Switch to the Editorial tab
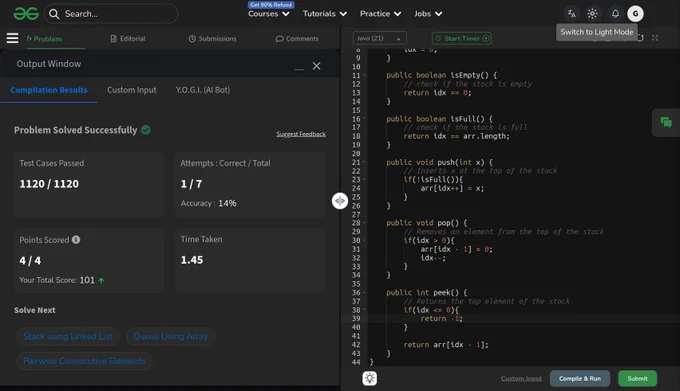 pyautogui.click(x=128, y=39)
